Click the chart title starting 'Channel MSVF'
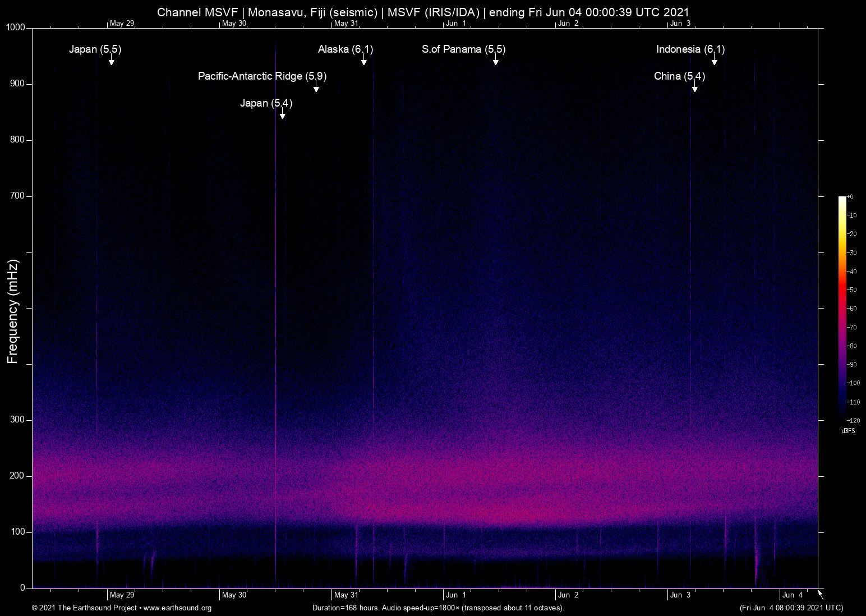 pyautogui.click(x=423, y=12)
